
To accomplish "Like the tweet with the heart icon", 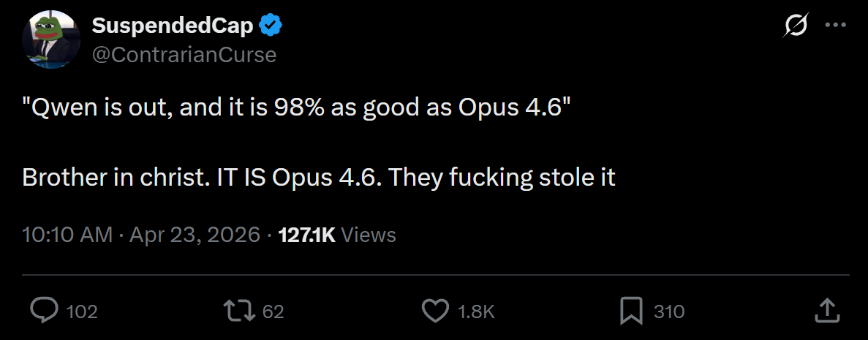I will 436,311.
